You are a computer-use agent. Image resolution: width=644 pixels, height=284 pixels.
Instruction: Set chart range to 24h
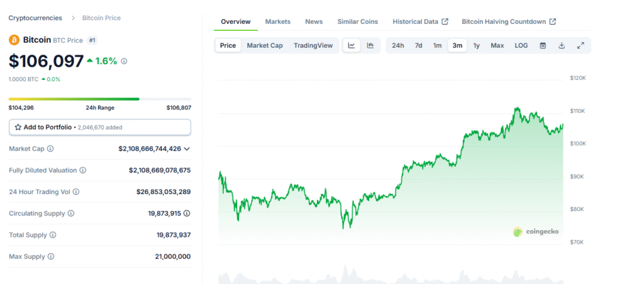[397, 45]
